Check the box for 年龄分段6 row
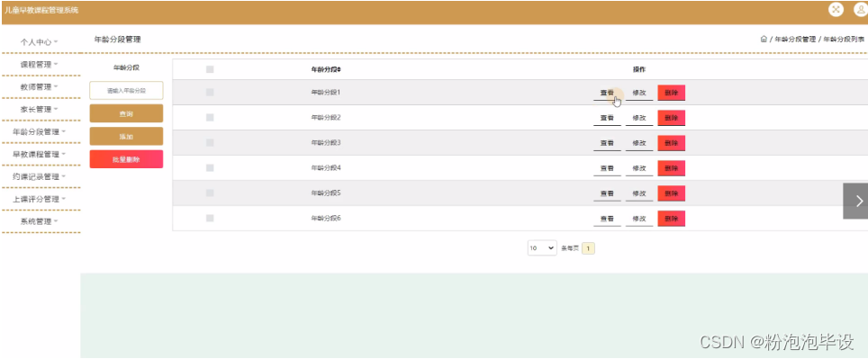Viewport: 868px width, 359px height. 210,218
